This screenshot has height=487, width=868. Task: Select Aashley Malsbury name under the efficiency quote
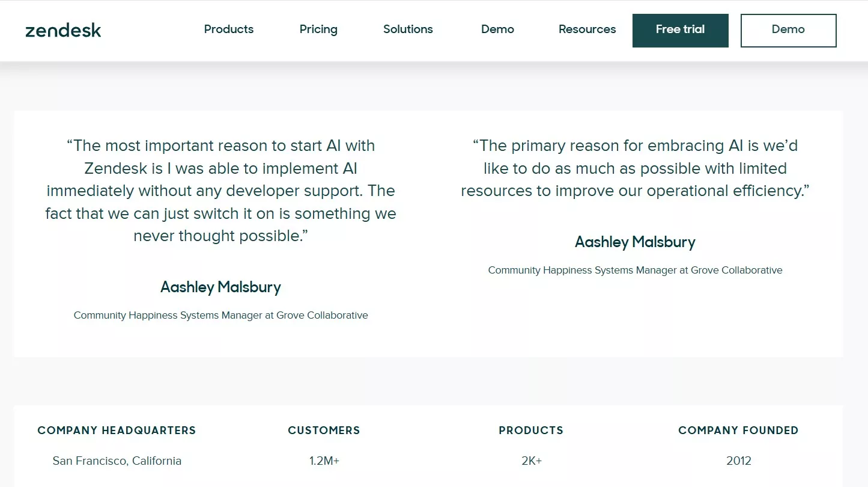tap(635, 242)
